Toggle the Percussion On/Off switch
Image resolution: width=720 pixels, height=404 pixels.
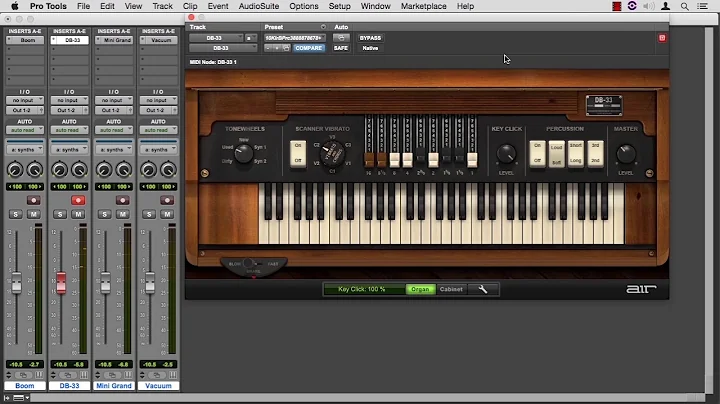tap(537, 153)
